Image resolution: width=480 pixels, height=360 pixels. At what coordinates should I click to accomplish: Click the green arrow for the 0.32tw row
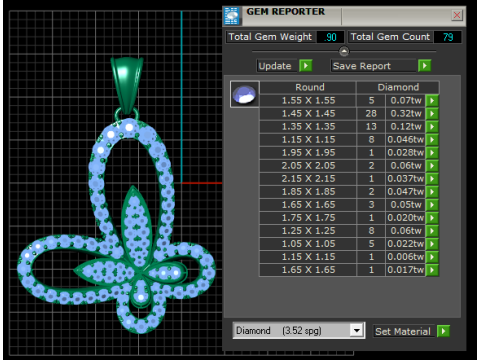pos(432,113)
